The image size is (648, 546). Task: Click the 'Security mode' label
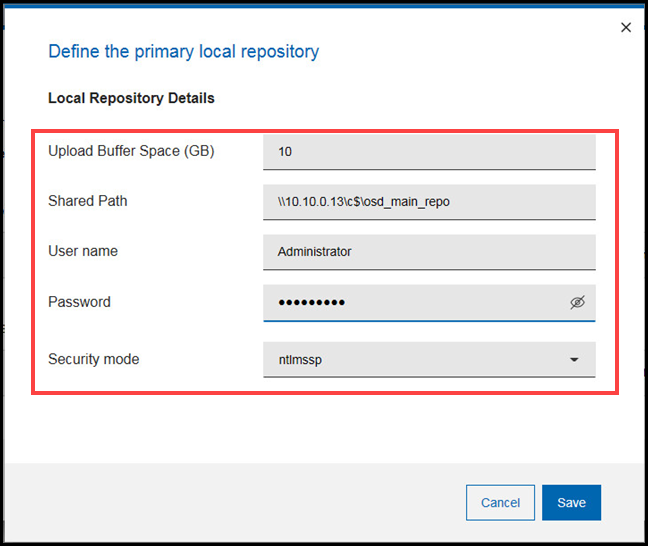click(x=93, y=359)
